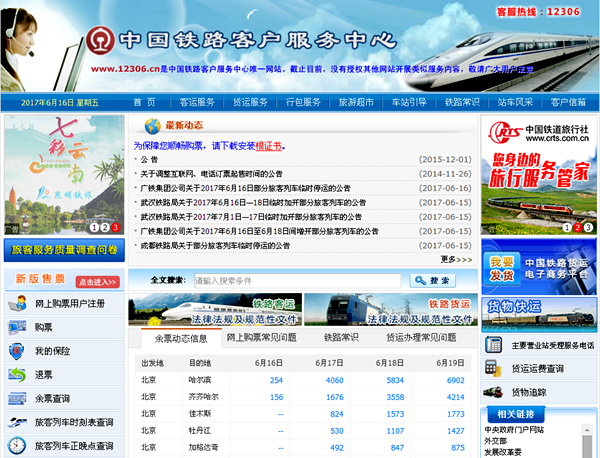The height and width of the screenshot is (458, 600).
Task: Click the user registration icon in sidebar
Action: (x=17, y=303)
